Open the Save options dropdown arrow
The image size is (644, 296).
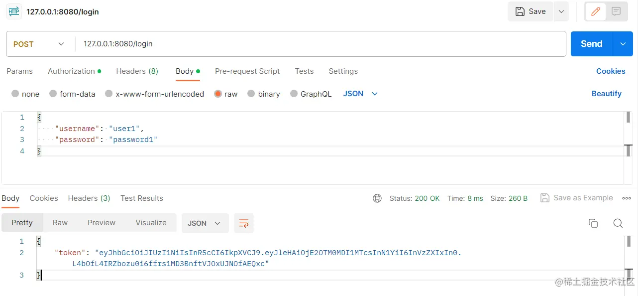561,11
